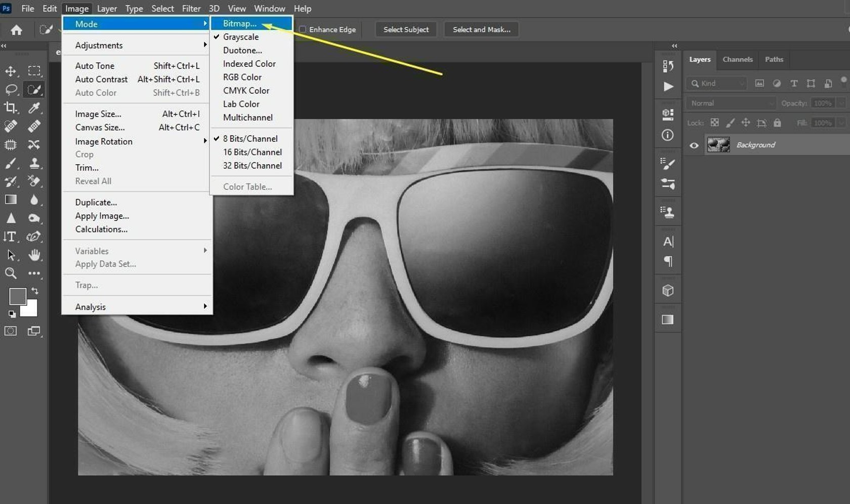
Task: Open the blend mode dropdown showing Normal
Action: tap(730, 103)
